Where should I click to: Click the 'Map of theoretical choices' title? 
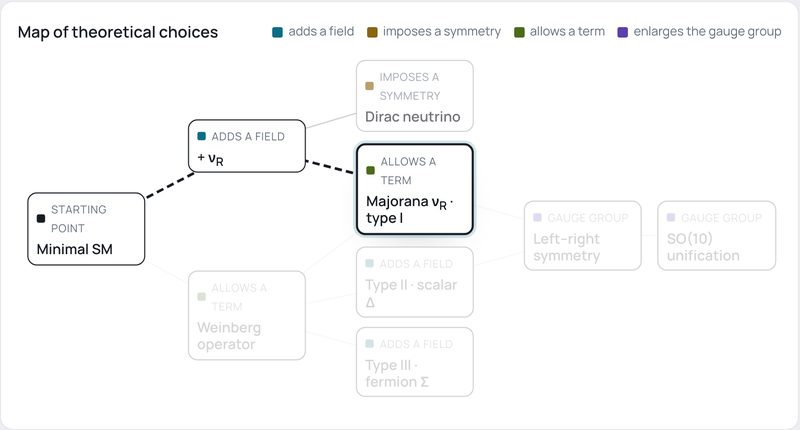click(x=118, y=32)
